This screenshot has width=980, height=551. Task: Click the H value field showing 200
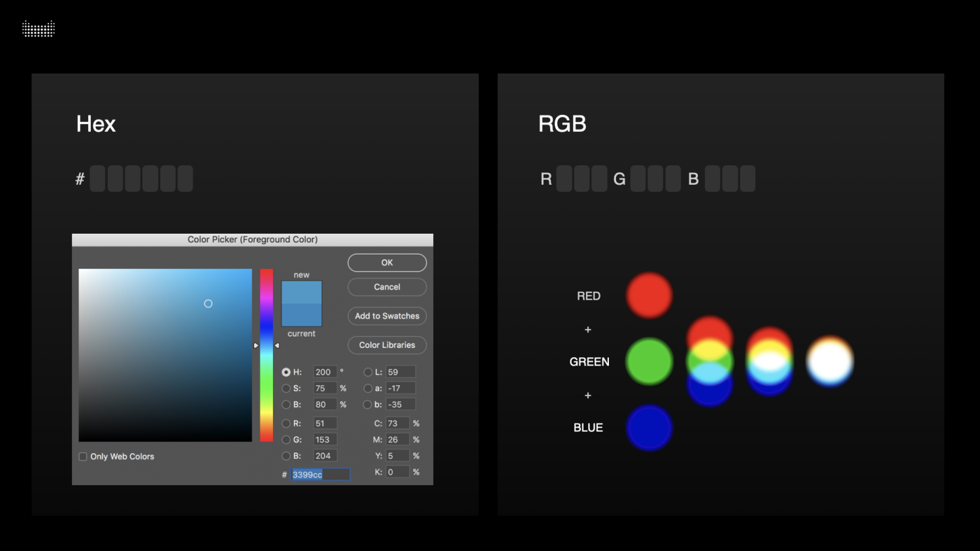324,372
